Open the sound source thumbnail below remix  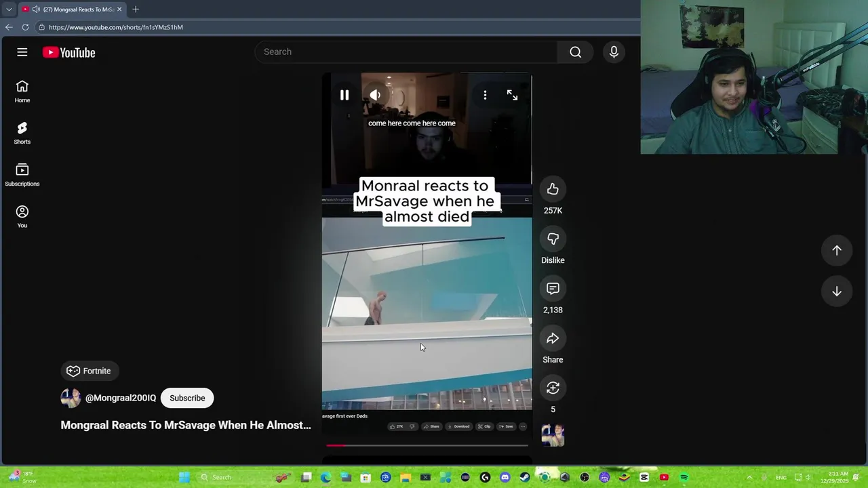tap(553, 435)
